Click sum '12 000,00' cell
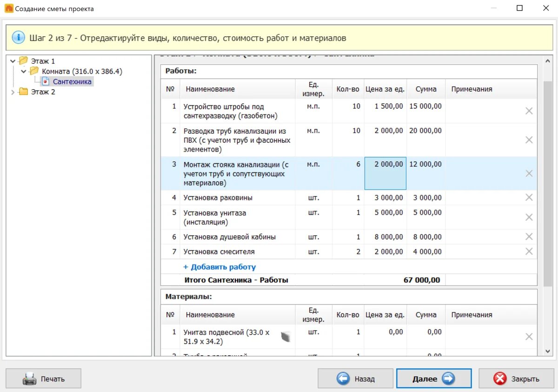558x392 pixels. (x=425, y=164)
